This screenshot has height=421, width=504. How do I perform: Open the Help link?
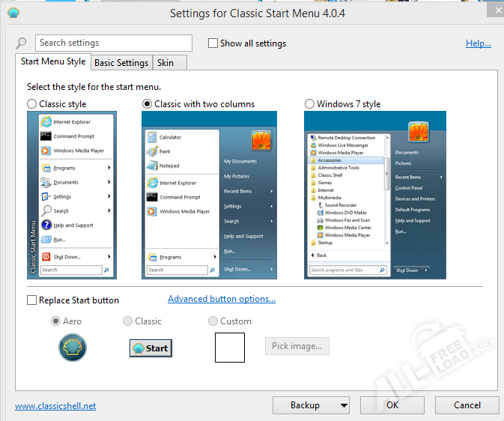tap(478, 43)
